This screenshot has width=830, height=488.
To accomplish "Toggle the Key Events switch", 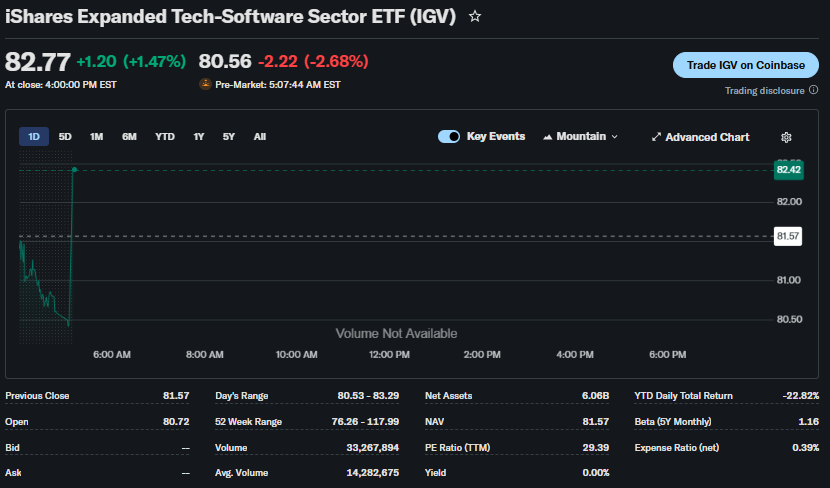I will pos(449,137).
